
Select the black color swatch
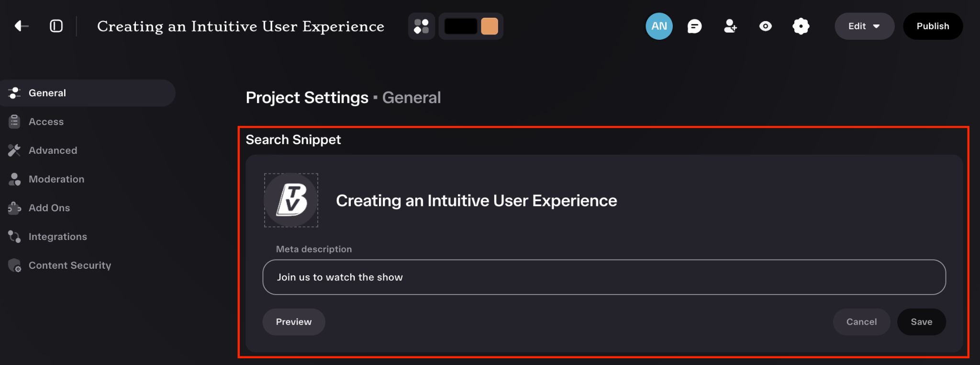pos(461,26)
